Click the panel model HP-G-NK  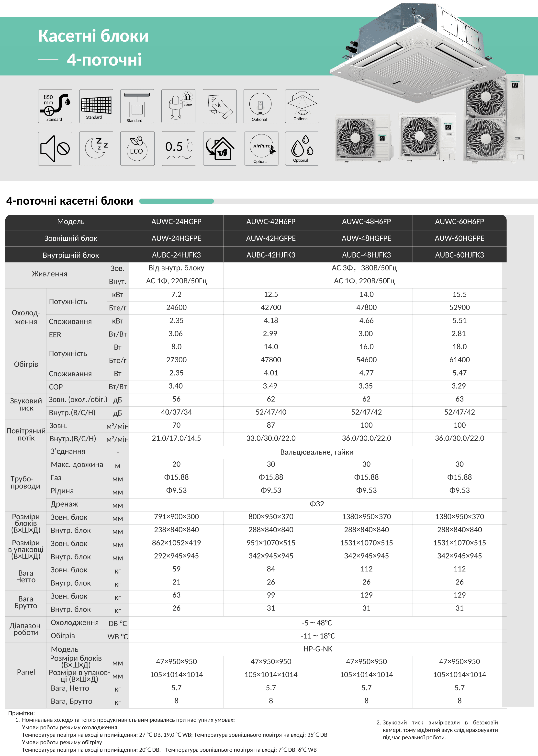coord(318,649)
